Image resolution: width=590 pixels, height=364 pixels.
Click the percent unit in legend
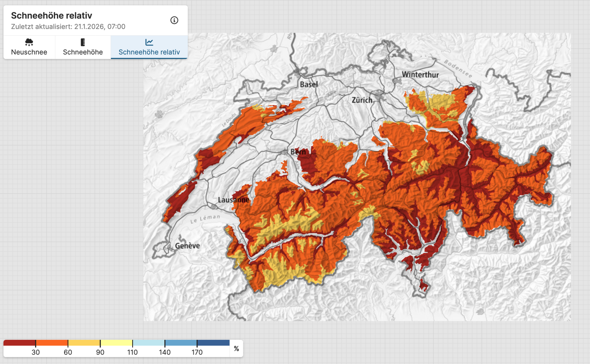[236, 349]
